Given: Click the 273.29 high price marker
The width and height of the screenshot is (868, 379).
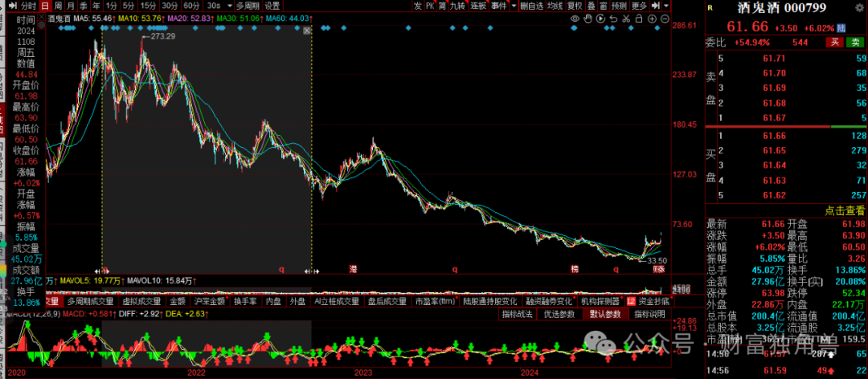Looking at the screenshot, I should click(159, 36).
